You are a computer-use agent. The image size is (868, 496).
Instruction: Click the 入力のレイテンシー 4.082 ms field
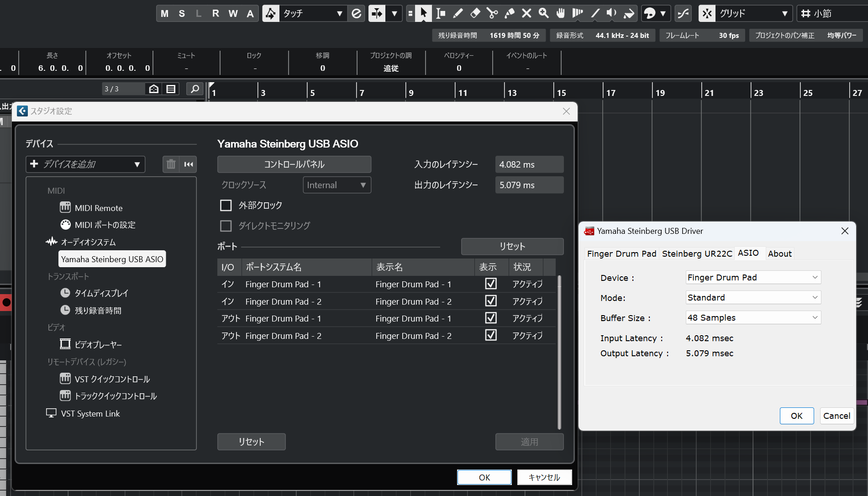pyautogui.click(x=529, y=164)
